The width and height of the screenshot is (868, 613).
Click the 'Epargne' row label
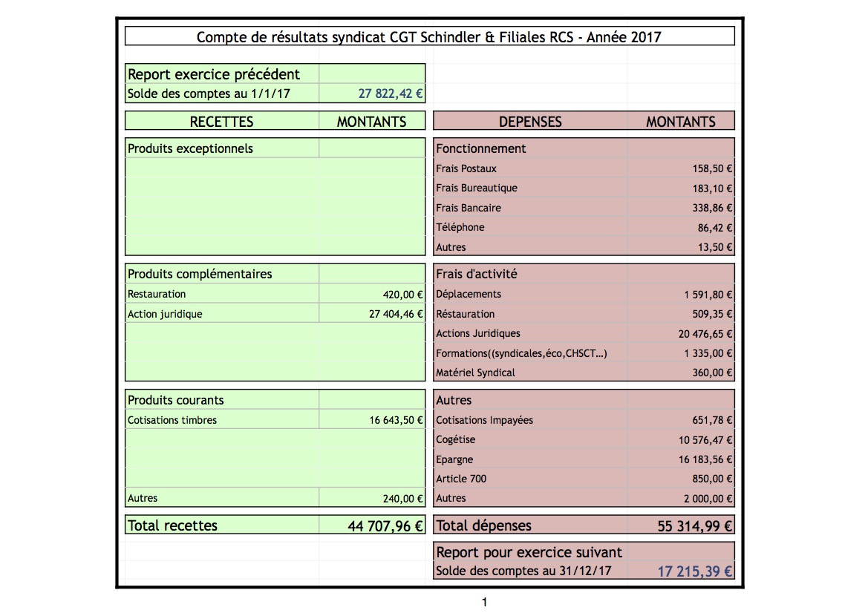(x=454, y=460)
